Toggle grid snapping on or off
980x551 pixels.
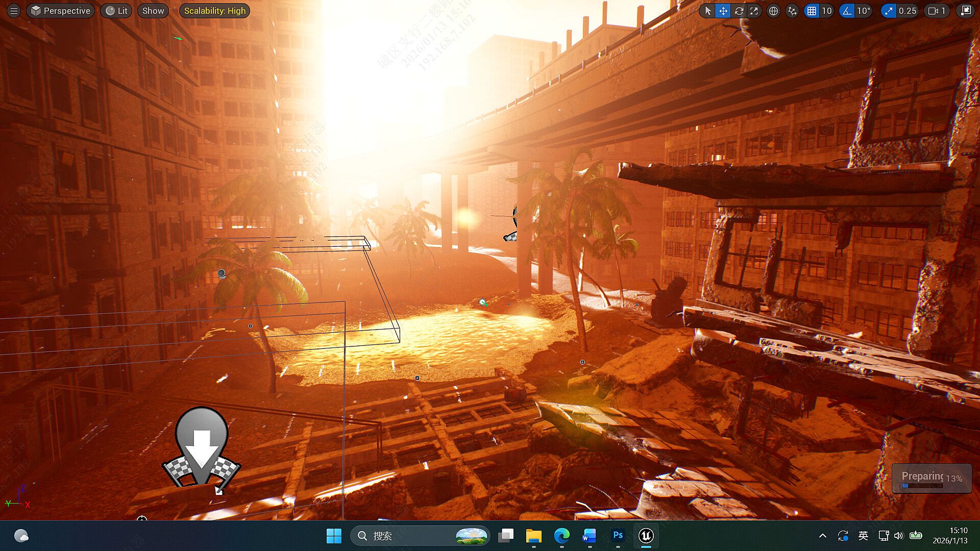[x=812, y=11]
